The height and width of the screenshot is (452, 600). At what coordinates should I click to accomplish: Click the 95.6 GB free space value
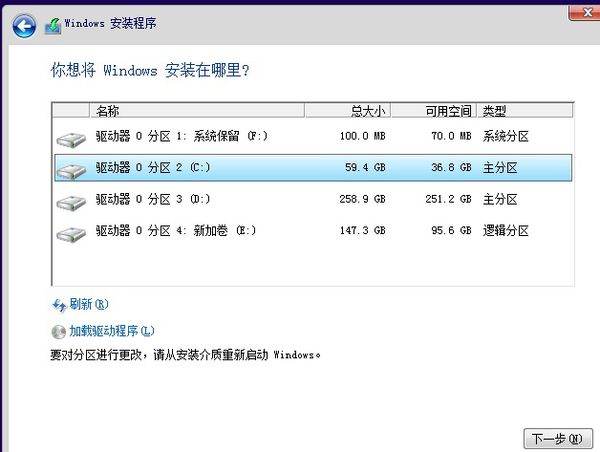point(451,231)
